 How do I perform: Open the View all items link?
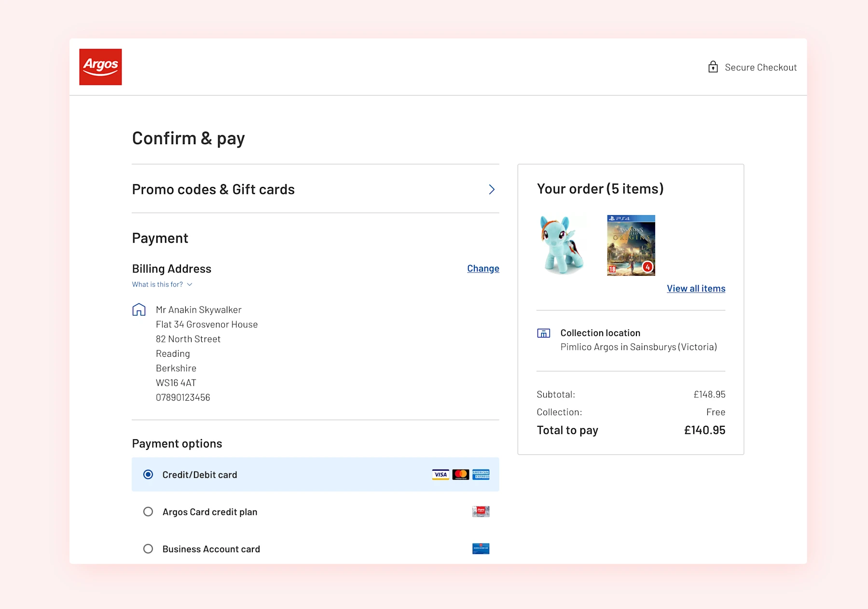click(696, 288)
